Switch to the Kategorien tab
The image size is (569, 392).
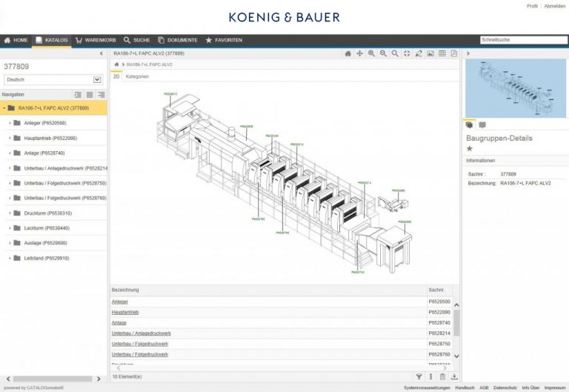click(137, 76)
